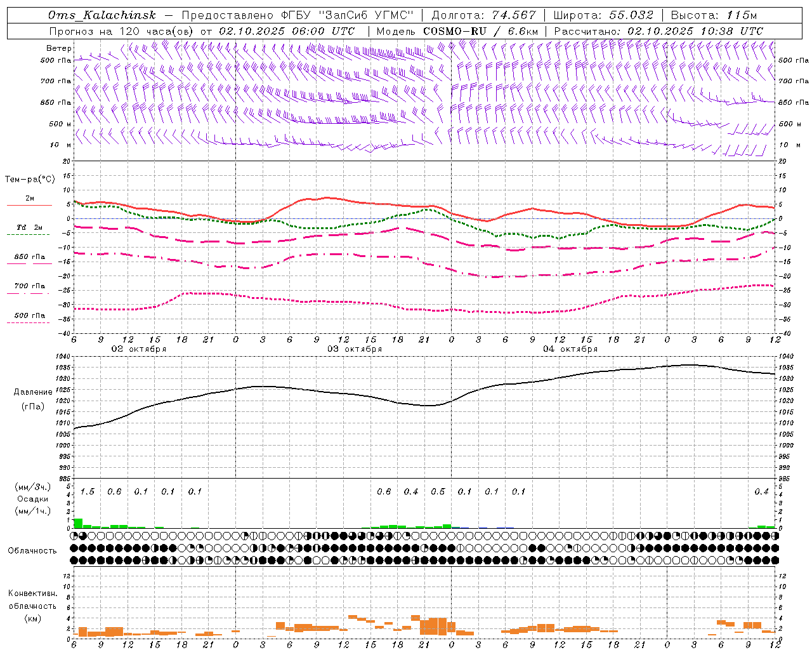Click the (мм/3ч.) precipitation unit label
Viewport: 812px width, 650px height.
pyautogui.click(x=32, y=487)
